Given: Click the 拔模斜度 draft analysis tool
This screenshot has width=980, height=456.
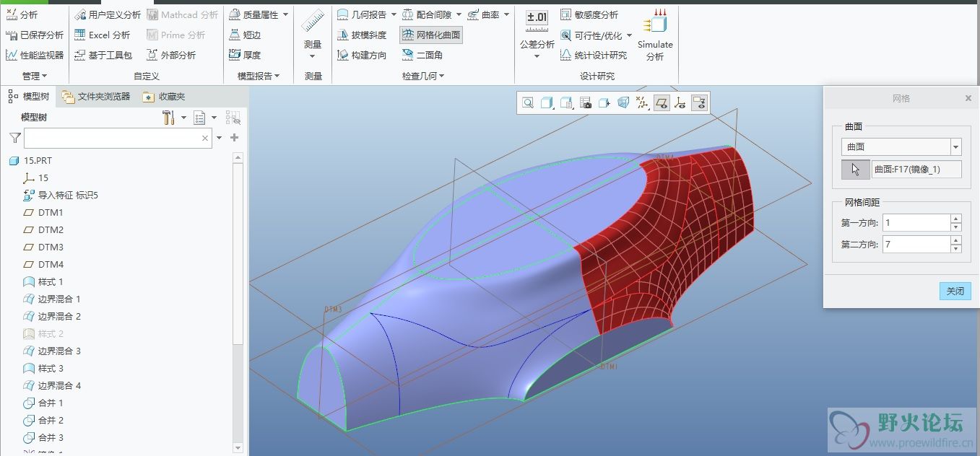Looking at the screenshot, I should [363, 35].
